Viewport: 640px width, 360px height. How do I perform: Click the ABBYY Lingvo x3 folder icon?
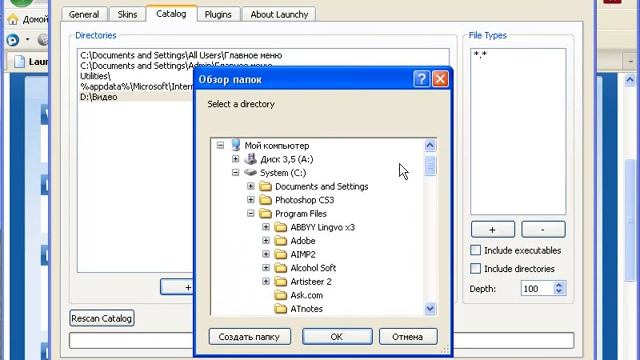tap(281, 227)
